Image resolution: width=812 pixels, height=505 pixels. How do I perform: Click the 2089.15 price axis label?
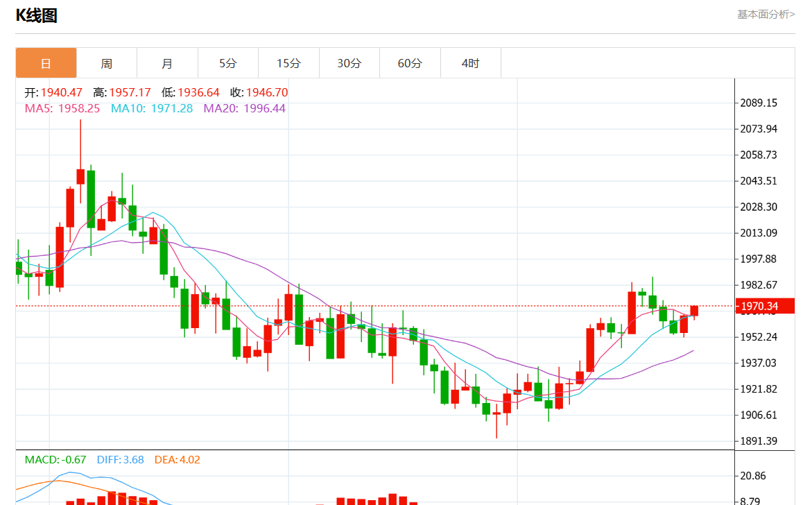[x=759, y=103]
